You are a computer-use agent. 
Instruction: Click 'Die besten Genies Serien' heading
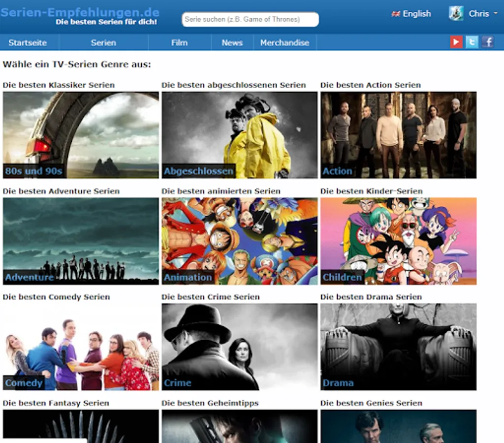(371, 403)
